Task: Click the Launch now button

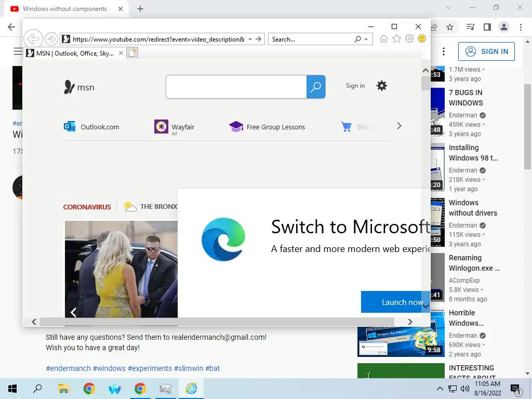Action: pyautogui.click(x=395, y=302)
